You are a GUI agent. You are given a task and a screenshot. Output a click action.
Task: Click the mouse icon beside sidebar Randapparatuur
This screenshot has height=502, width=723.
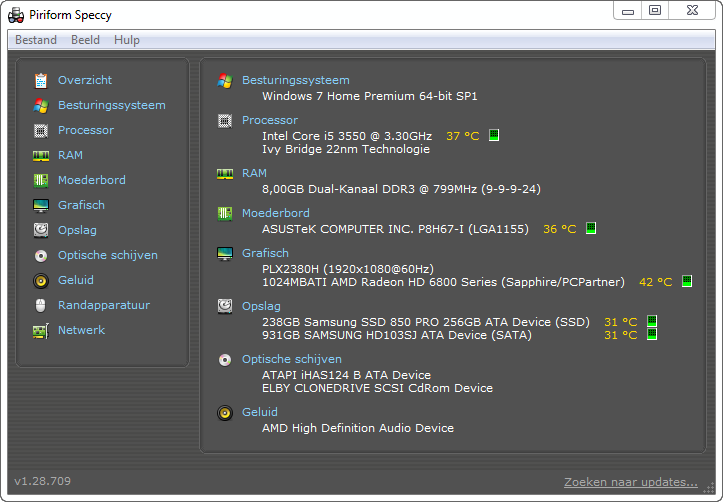[41, 305]
